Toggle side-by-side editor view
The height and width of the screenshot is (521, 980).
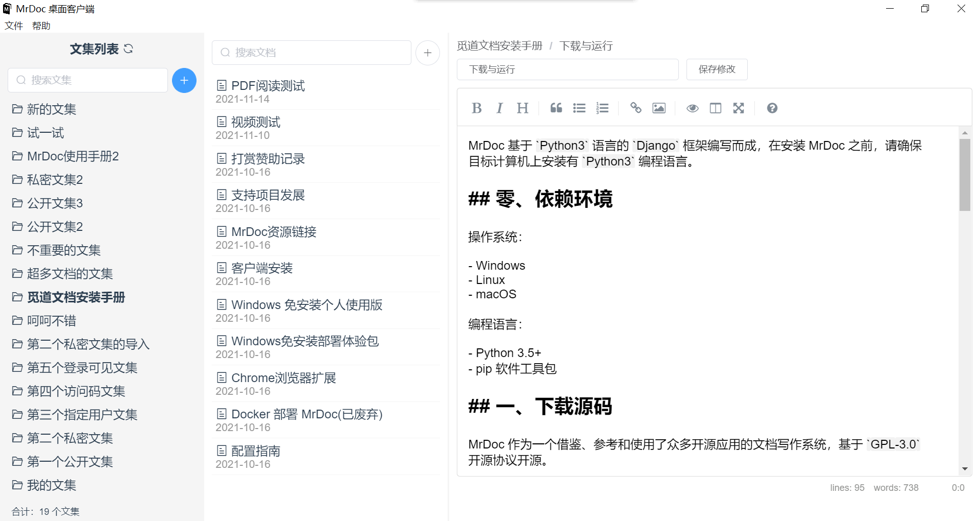[716, 108]
